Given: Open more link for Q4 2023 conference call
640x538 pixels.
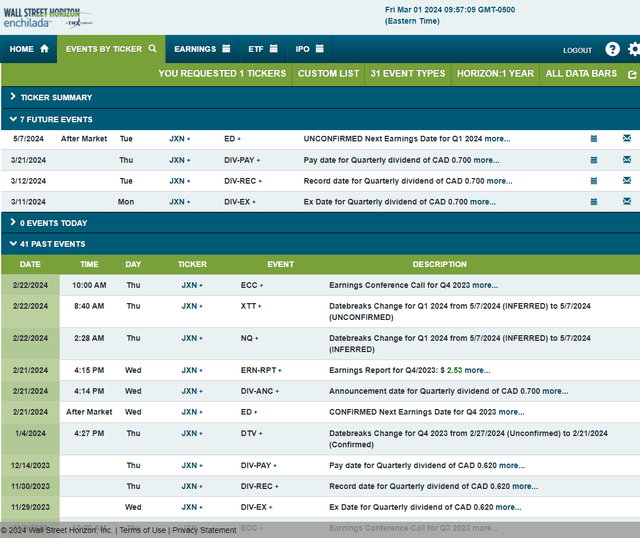Looking at the screenshot, I should click(x=485, y=285).
